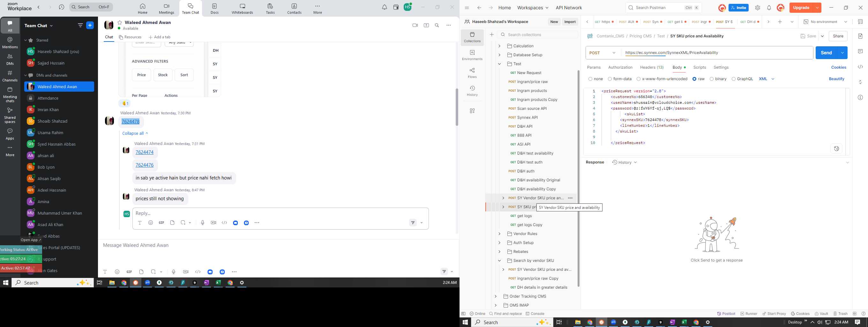Open Headers (13) tab
868x327 pixels.
tap(652, 67)
